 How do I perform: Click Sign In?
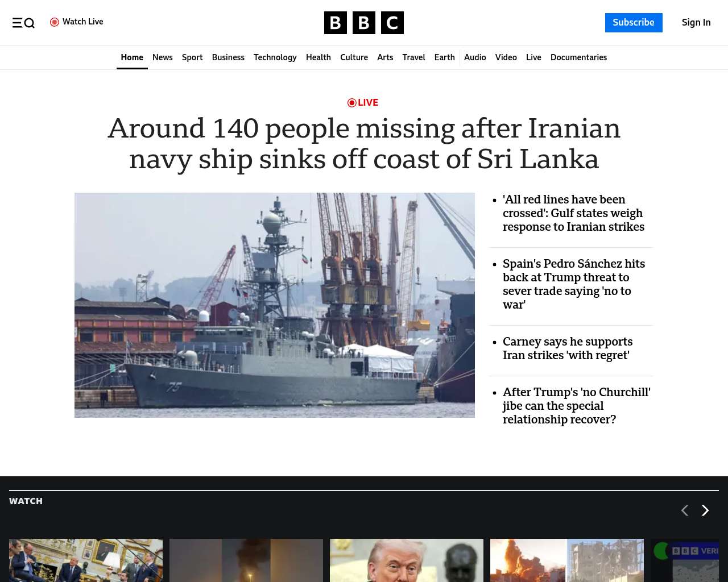pyautogui.click(x=696, y=23)
